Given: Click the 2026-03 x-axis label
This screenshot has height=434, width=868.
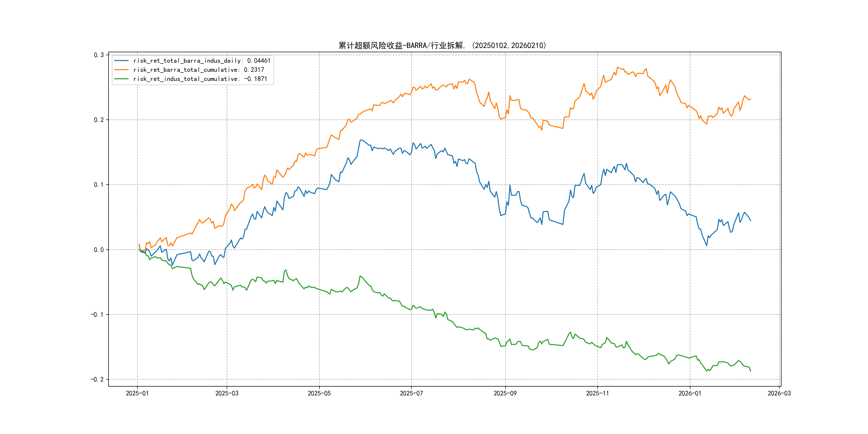Looking at the screenshot, I should 779,393.
